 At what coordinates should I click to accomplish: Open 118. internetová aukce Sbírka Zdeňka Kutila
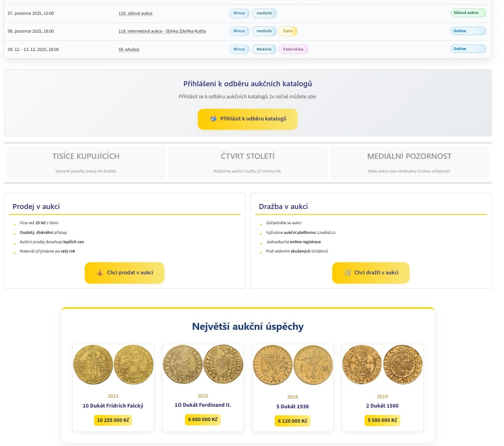pyautogui.click(x=162, y=31)
